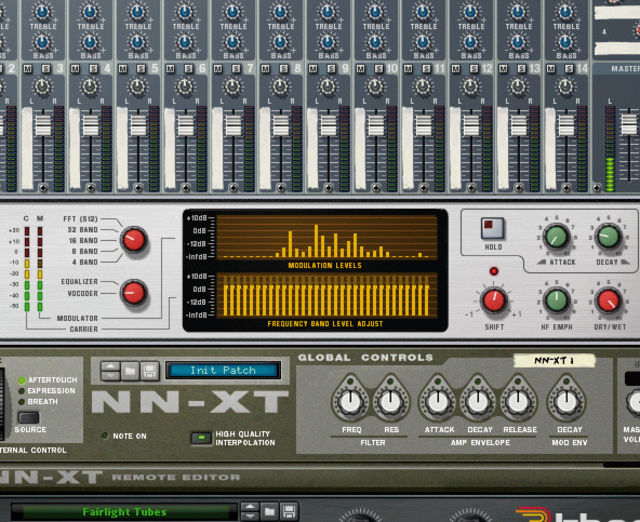The image size is (640, 522).
Task: Select next NN-XT patch with down arrow
Action: point(111,375)
